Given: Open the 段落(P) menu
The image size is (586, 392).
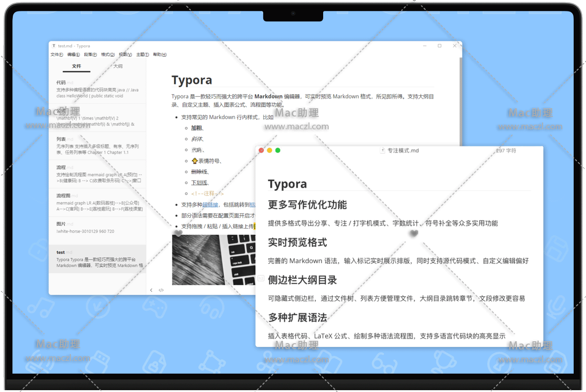Looking at the screenshot, I should pyautogui.click(x=90, y=55).
